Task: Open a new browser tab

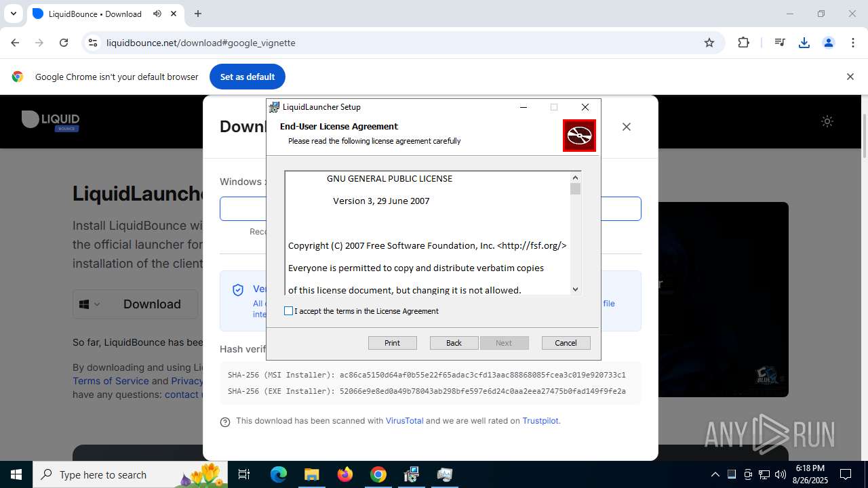Action: (198, 14)
